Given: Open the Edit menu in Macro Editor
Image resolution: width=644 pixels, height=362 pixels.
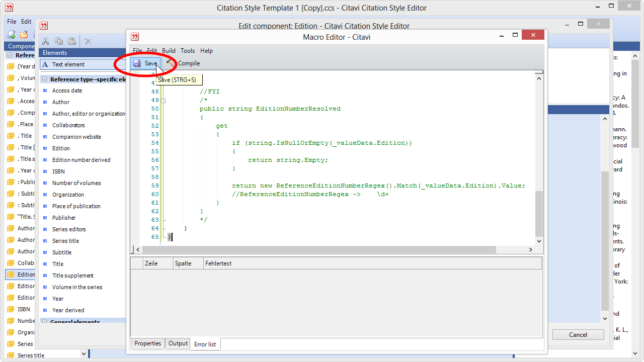Looking at the screenshot, I should point(152,51).
